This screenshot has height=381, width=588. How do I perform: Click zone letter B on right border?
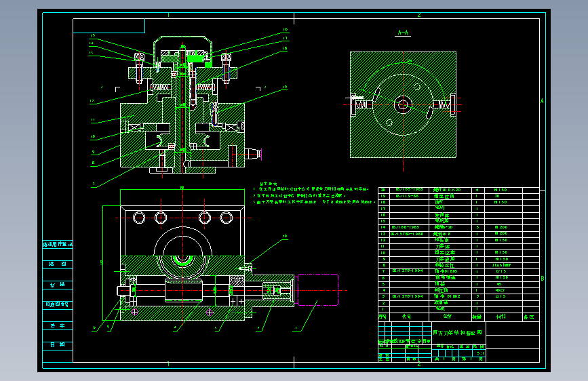point(543,279)
